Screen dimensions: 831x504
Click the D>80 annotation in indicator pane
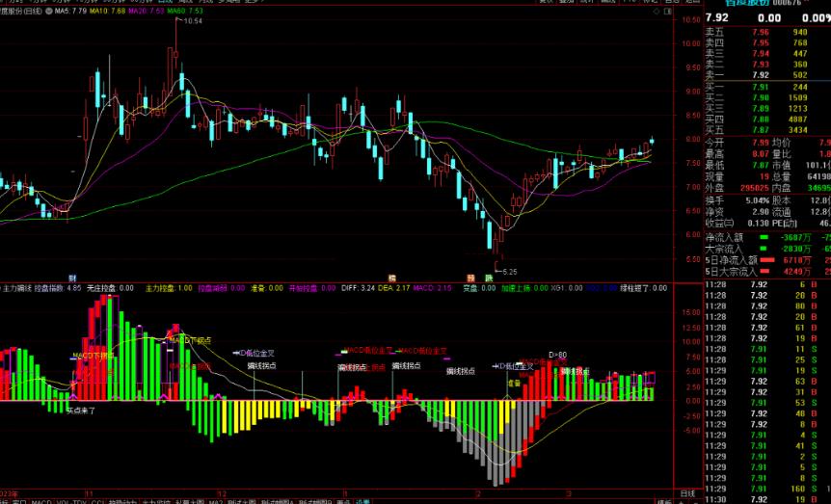tap(557, 355)
